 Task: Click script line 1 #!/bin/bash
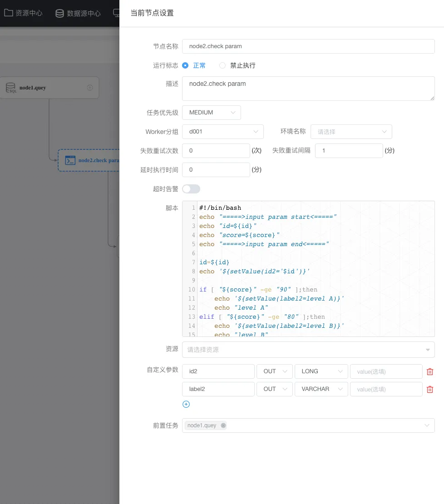pos(220,208)
